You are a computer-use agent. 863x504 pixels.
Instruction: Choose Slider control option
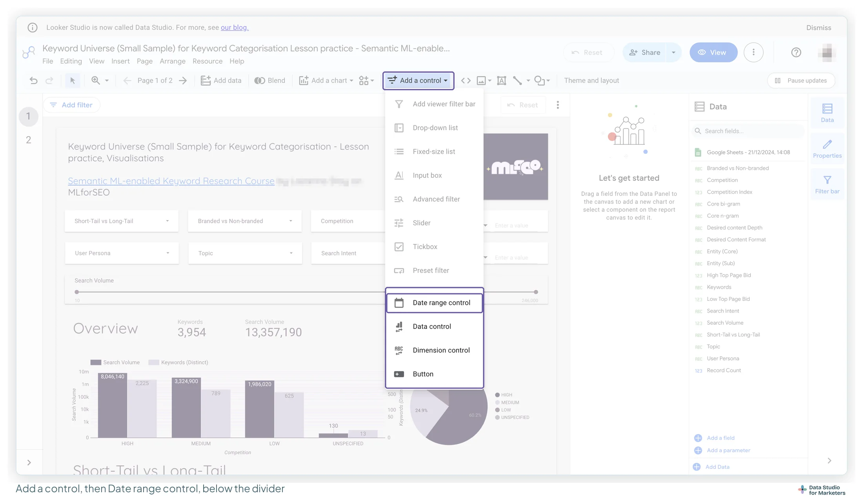pyautogui.click(x=435, y=223)
